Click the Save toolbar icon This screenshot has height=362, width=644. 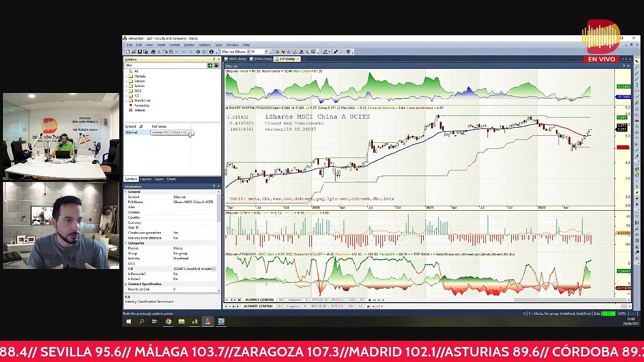(x=140, y=52)
